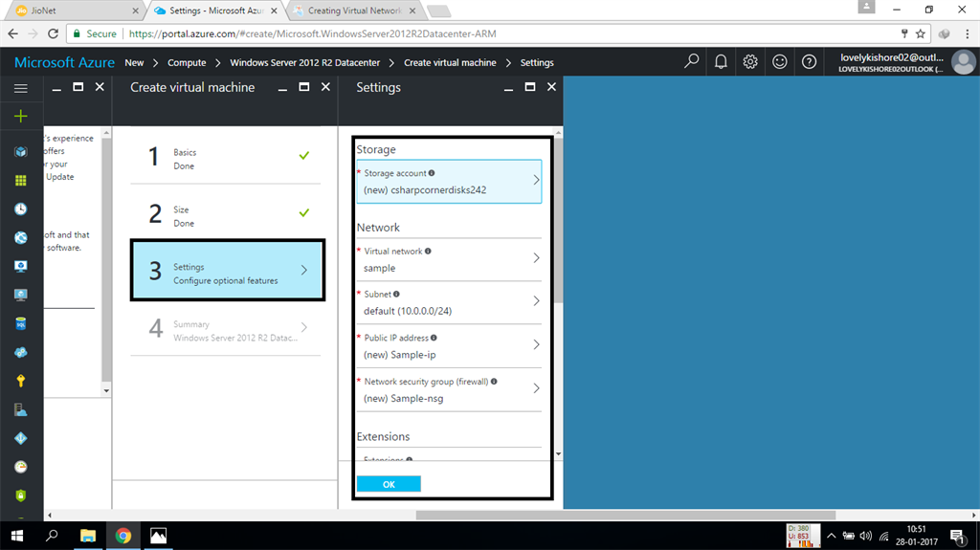Screen dimensions: 980x550
Task: Open Photos app from taskbar
Action: pos(158,536)
